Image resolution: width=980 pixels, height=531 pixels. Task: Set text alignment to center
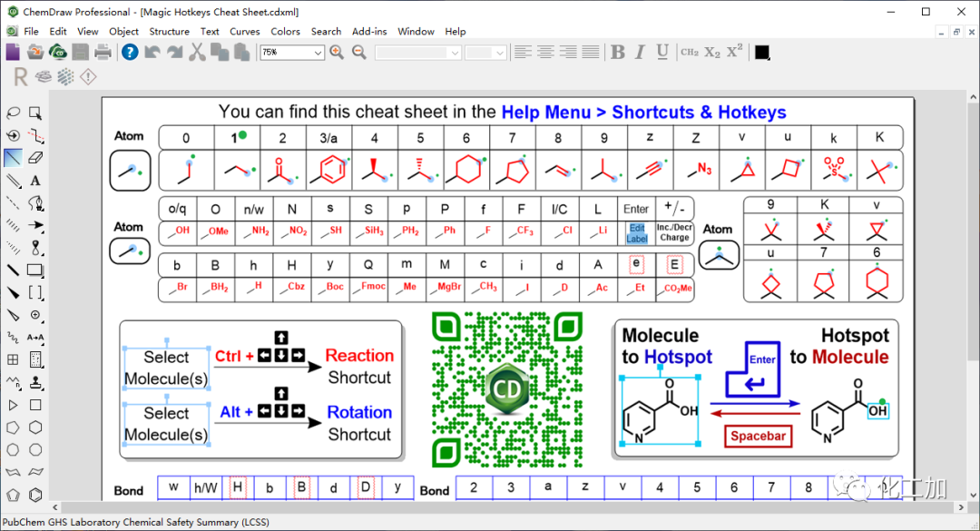click(x=545, y=53)
